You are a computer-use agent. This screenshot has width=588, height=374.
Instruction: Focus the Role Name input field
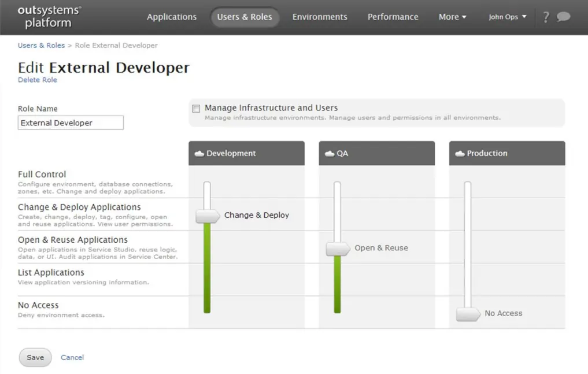point(71,123)
